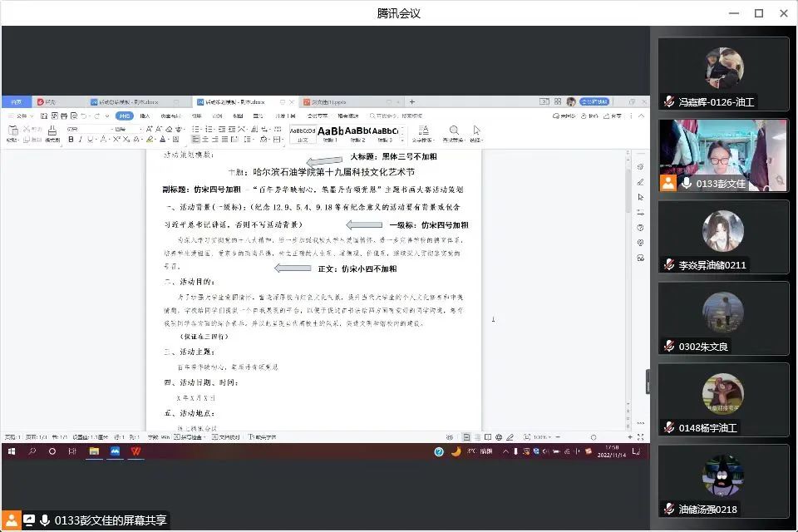
Task: Click the Heading 1 style button
Action: [331, 133]
